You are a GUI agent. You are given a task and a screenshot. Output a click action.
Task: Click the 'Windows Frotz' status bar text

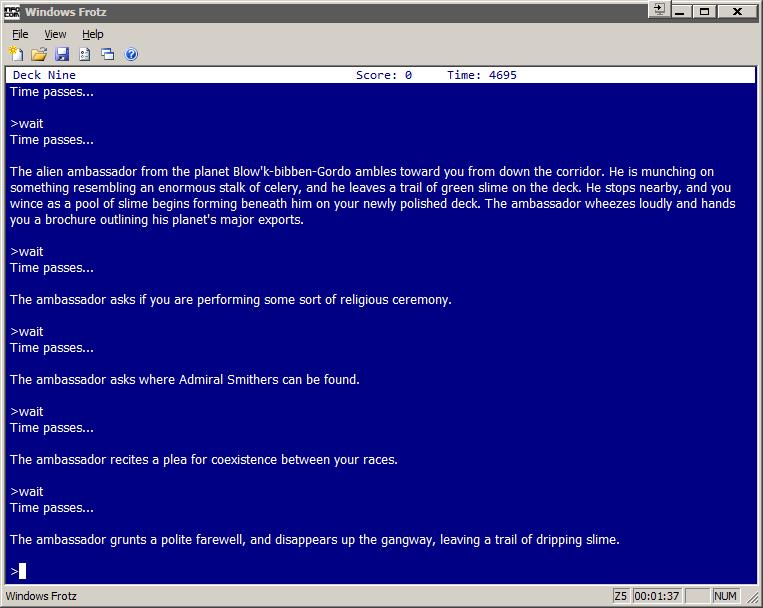41,596
